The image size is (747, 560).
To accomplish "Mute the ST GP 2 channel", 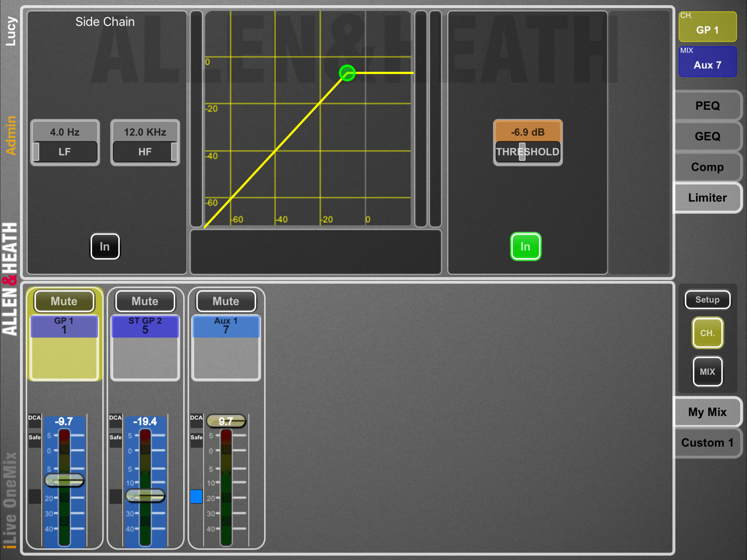I will point(145,301).
